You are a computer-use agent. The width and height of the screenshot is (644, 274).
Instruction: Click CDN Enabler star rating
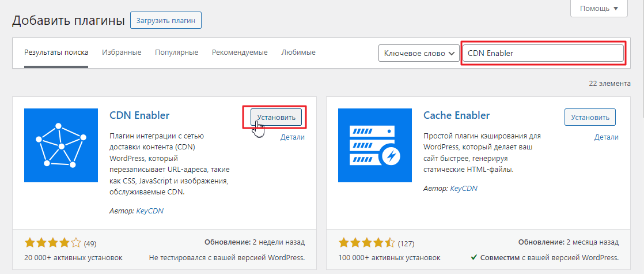point(53,243)
